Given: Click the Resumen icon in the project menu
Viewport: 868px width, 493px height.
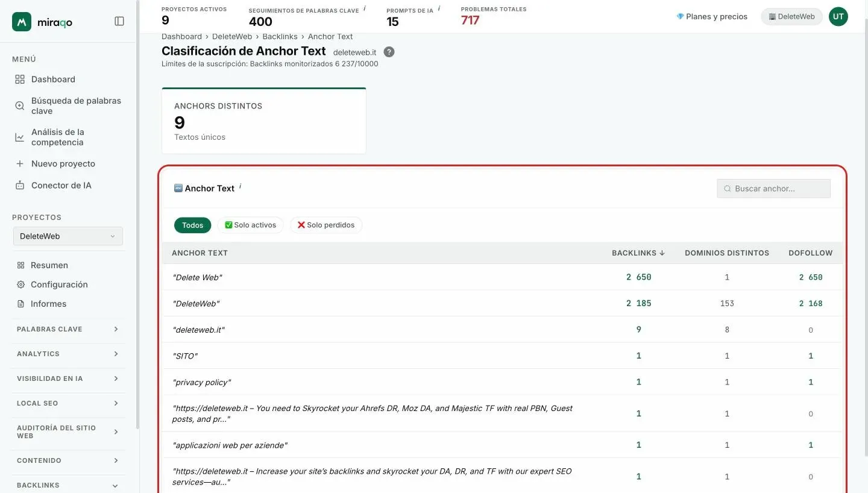Looking at the screenshot, I should click(x=20, y=265).
